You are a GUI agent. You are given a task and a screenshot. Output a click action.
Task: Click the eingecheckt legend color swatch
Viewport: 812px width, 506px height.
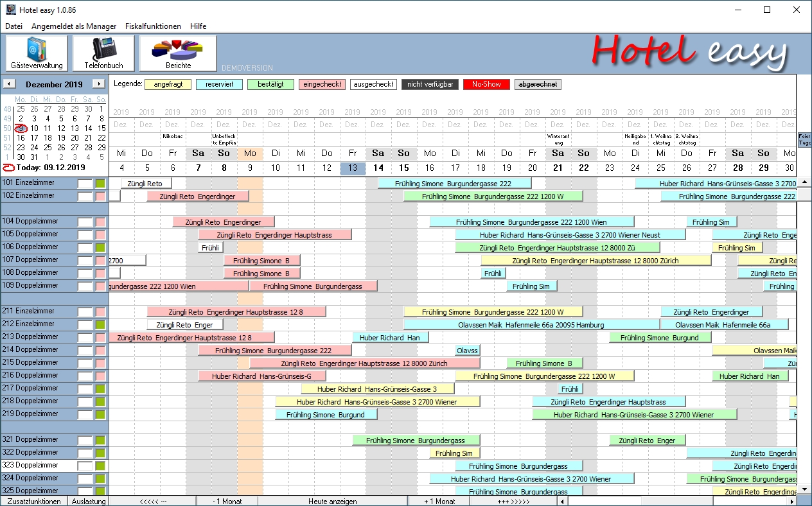[322, 84]
